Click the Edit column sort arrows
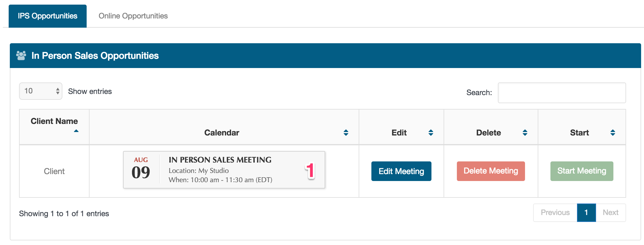The width and height of the screenshot is (644, 245). [x=431, y=133]
